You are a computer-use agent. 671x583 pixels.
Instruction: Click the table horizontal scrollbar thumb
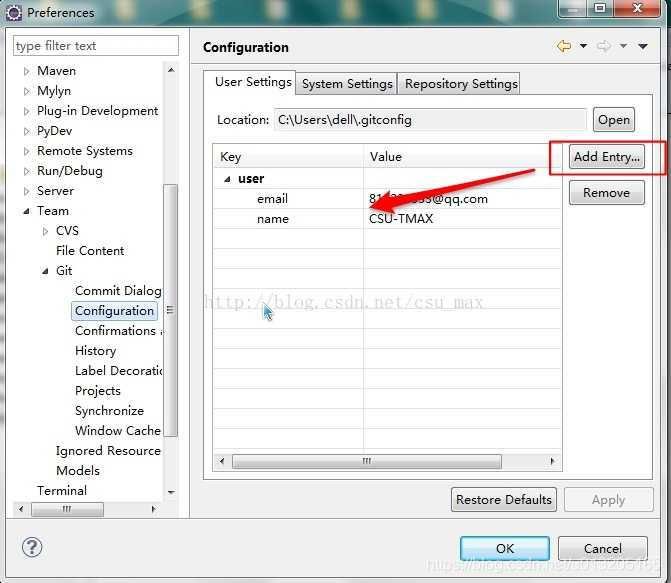click(367, 461)
